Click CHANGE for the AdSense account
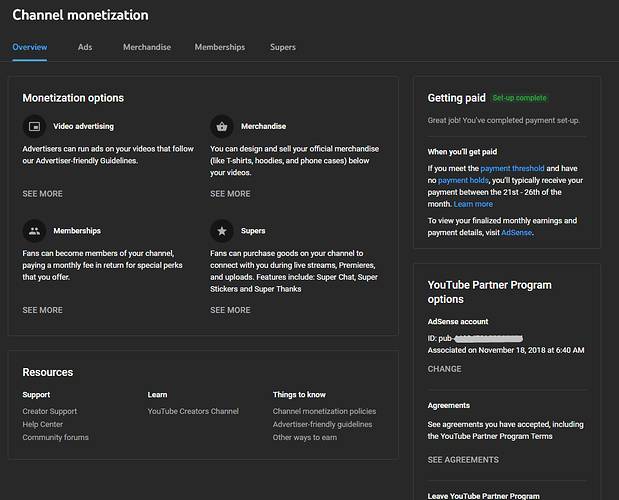The height and width of the screenshot is (500, 619). 444,369
